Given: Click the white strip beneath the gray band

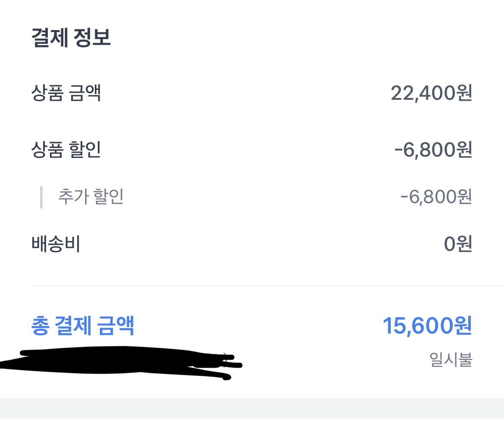Looking at the screenshot, I should coord(252,426).
